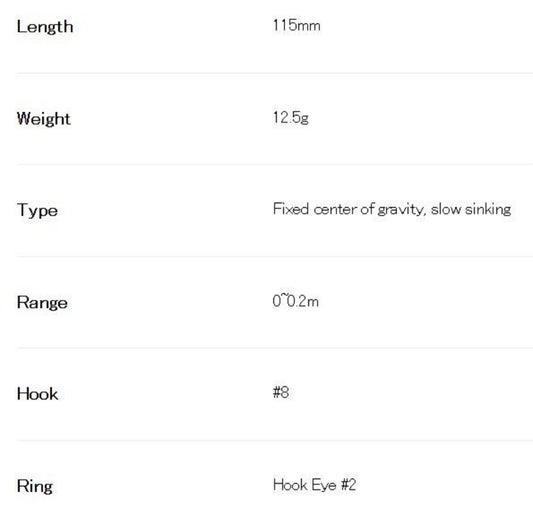533x517 pixels.
Task: Click the Range label
Action: click(x=42, y=303)
